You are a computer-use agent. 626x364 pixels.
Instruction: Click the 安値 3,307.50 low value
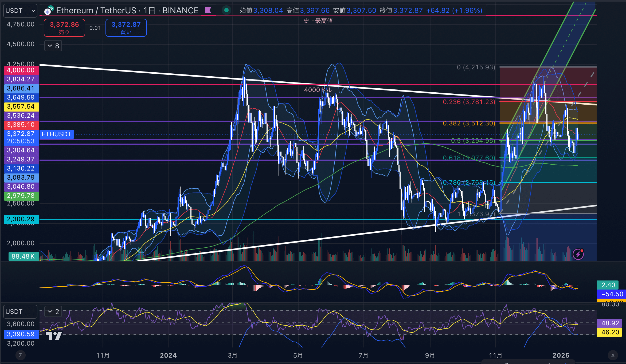click(355, 11)
